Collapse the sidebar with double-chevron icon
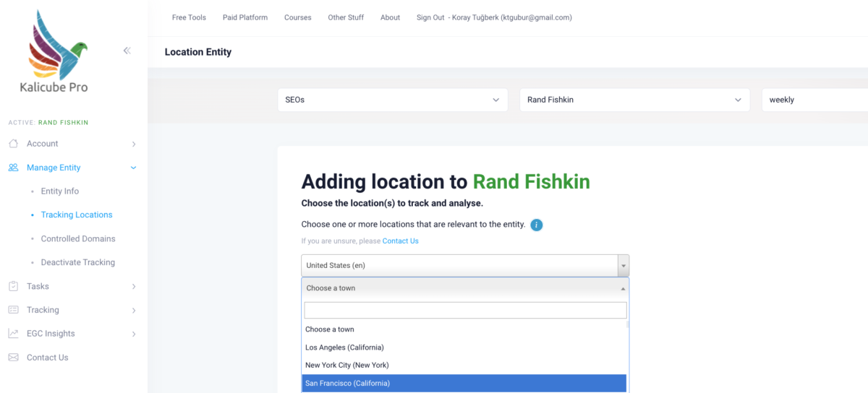This screenshot has width=868, height=393. pyautogui.click(x=127, y=51)
